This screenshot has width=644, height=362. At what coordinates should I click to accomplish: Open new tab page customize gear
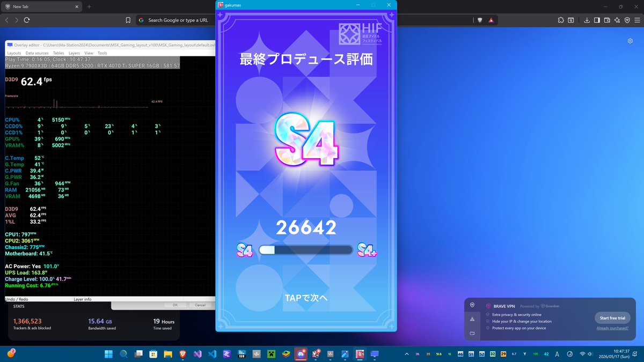pos(630,41)
